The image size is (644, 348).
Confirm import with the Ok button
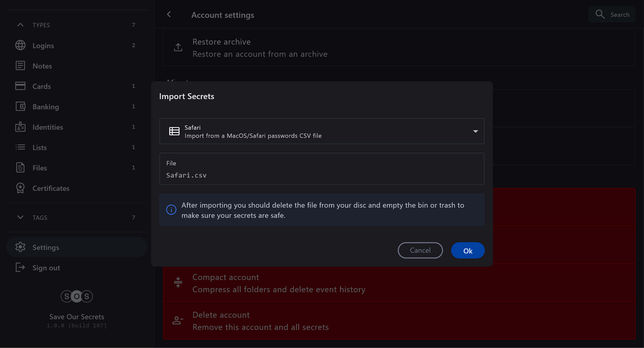coord(468,251)
